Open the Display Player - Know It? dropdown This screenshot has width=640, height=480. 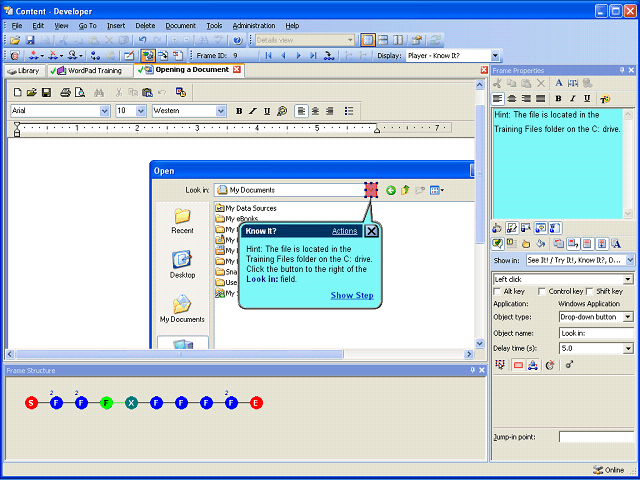point(495,56)
